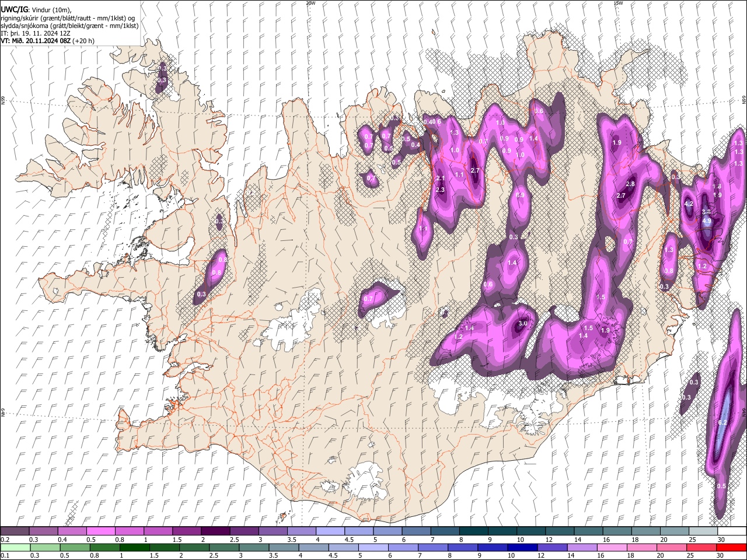Select the 0.5–0.8 bright pink snow swatch
This screenshot has height=560, width=747.
100,531
